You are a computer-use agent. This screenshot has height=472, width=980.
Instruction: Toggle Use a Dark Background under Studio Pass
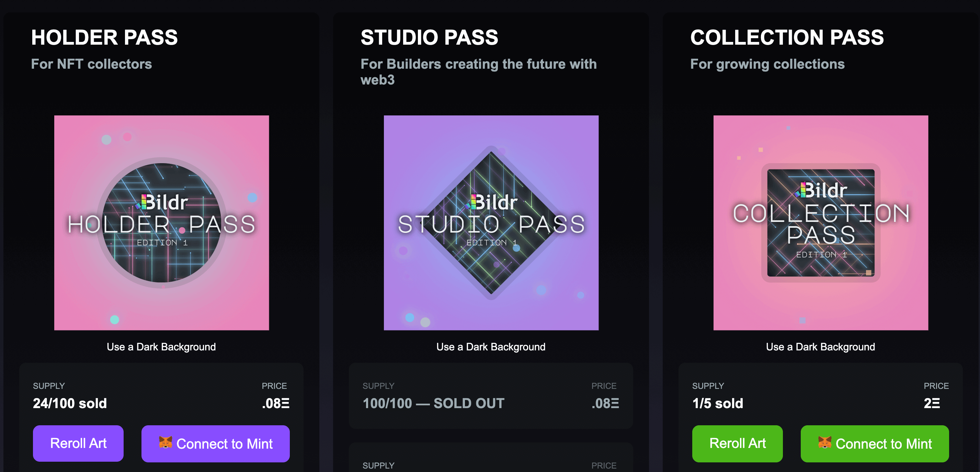click(491, 347)
